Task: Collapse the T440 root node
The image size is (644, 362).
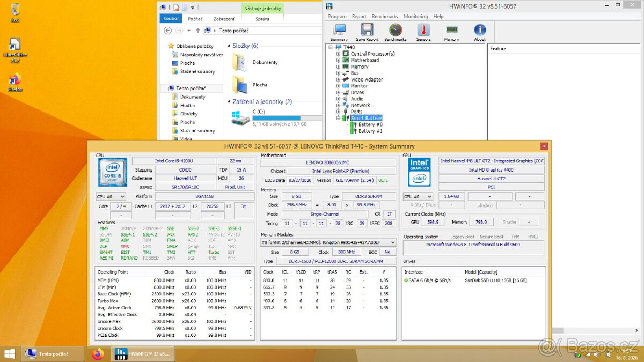Action: (331, 47)
